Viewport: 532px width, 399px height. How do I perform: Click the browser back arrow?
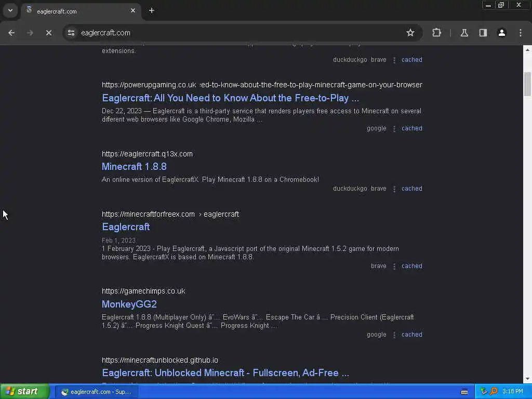click(x=11, y=33)
